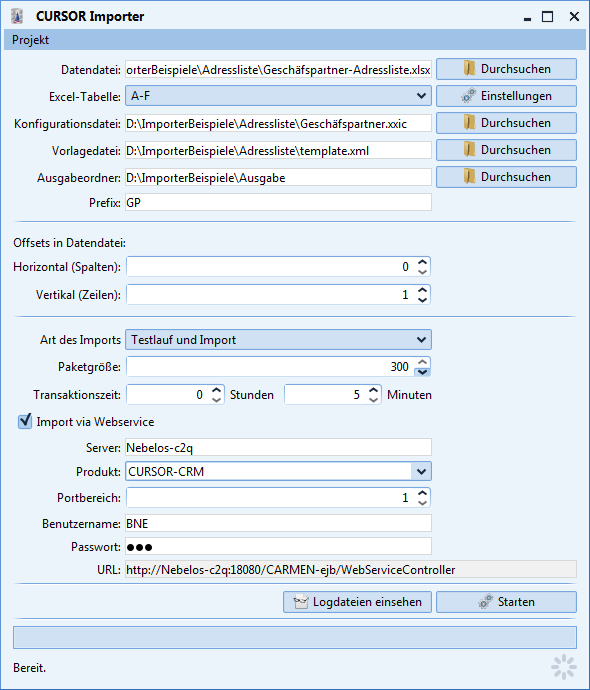590x690 pixels.
Task: Click into the Prefix input field
Action: tap(278, 202)
